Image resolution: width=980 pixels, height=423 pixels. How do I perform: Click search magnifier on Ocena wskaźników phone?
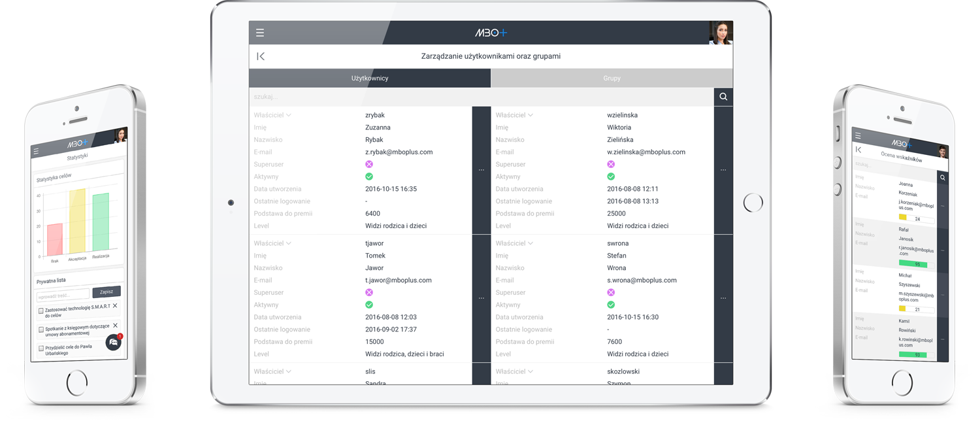[942, 177]
